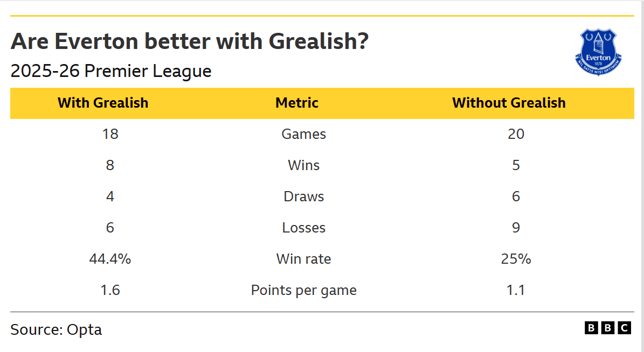The height and width of the screenshot is (352, 644).
Task: Click the 'Win rate' metric row label
Action: tap(303, 259)
